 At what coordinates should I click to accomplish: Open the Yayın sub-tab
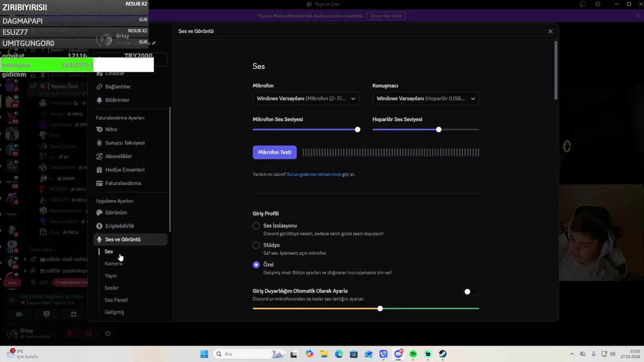pos(111,276)
